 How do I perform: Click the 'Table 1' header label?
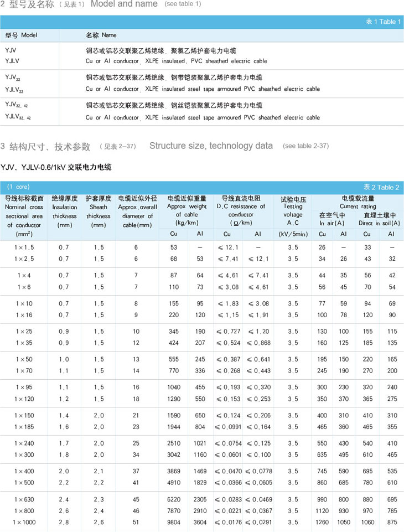click(x=384, y=22)
